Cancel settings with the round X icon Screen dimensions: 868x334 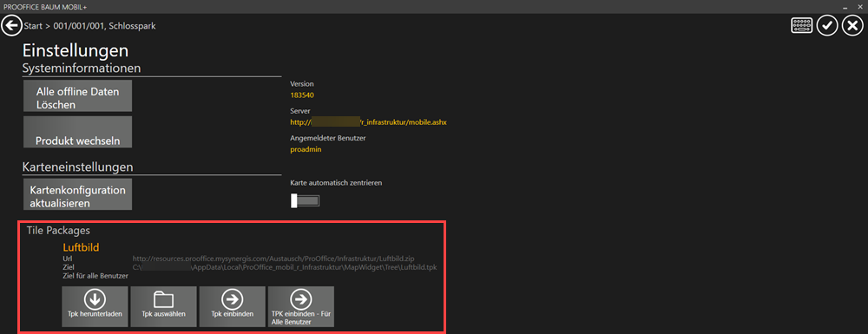852,26
